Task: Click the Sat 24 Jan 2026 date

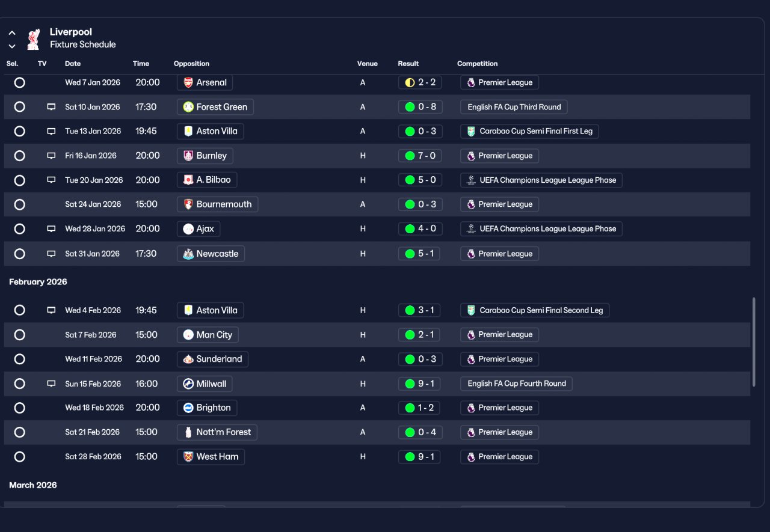Action: coord(93,204)
